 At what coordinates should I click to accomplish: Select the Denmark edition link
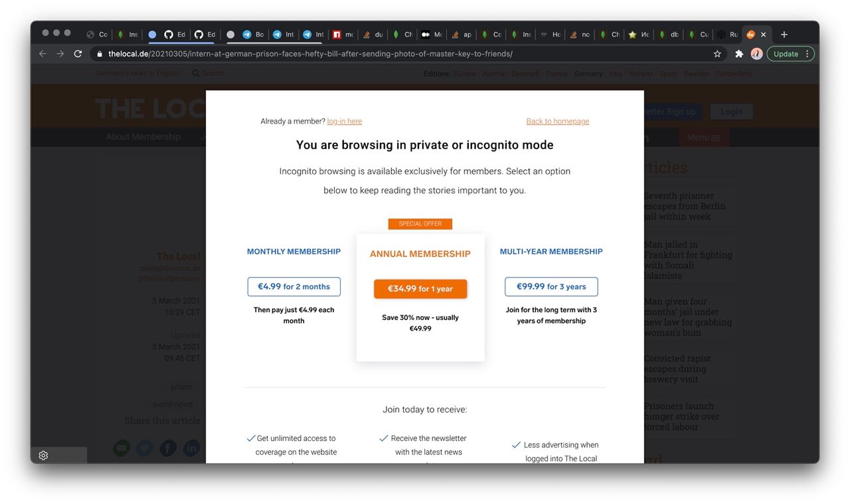point(526,74)
